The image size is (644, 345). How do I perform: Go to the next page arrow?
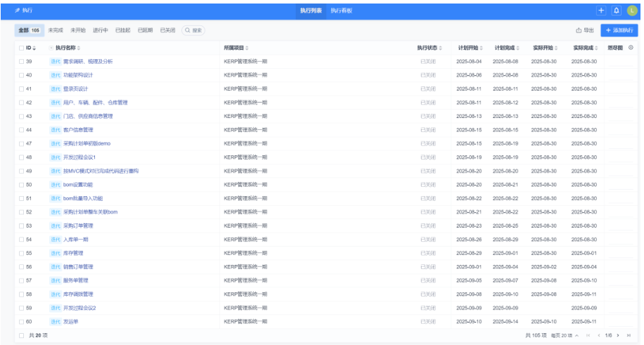(x=618, y=336)
